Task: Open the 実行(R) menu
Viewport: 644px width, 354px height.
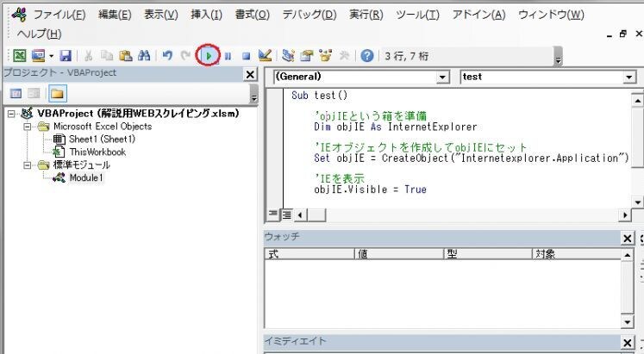Action: click(366, 15)
